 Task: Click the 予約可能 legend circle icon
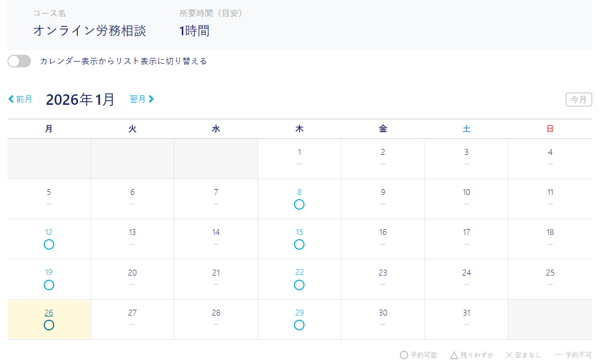(404, 355)
